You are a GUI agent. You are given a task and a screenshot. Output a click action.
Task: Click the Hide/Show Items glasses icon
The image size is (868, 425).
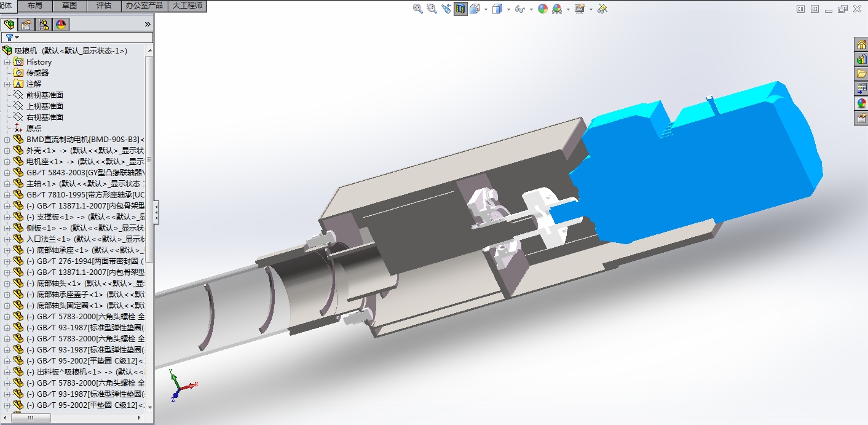[x=520, y=9]
